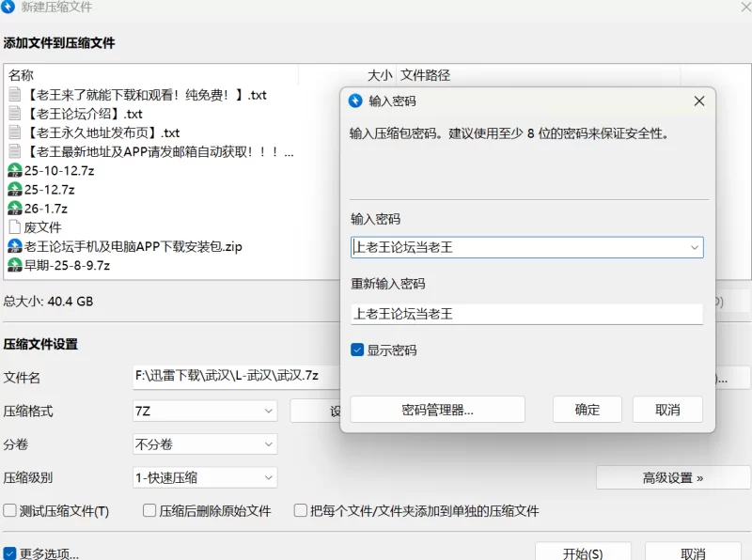Image resolution: width=752 pixels, height=560 pixels.
Task: Click the 重新输入密码 input field
Action: point(526,314)
